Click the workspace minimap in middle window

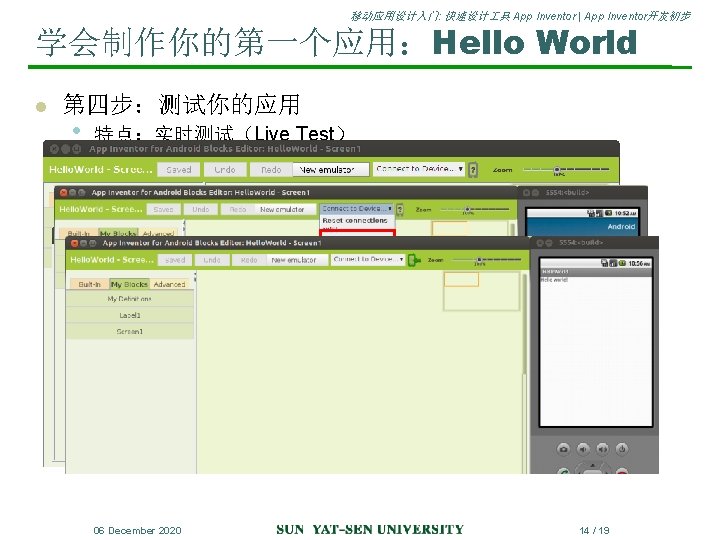[470, 228]
